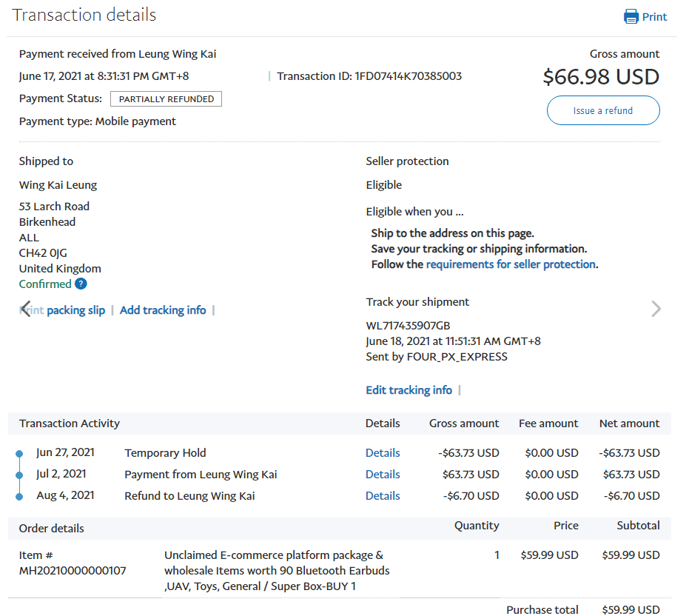
Task: Click the tracking number WL717435907GB
Action: (x=408, y=326)
